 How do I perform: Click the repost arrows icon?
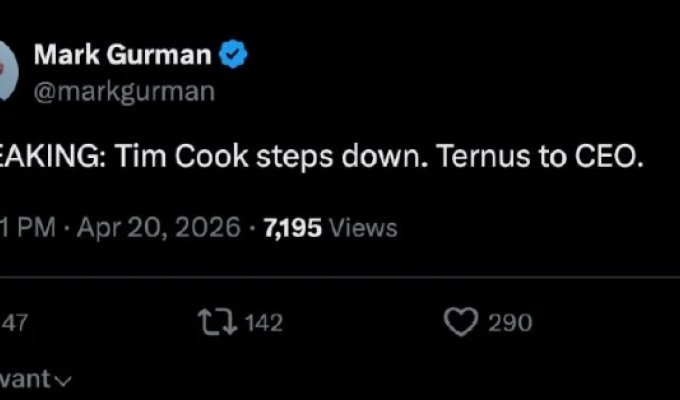pos(218,322)
